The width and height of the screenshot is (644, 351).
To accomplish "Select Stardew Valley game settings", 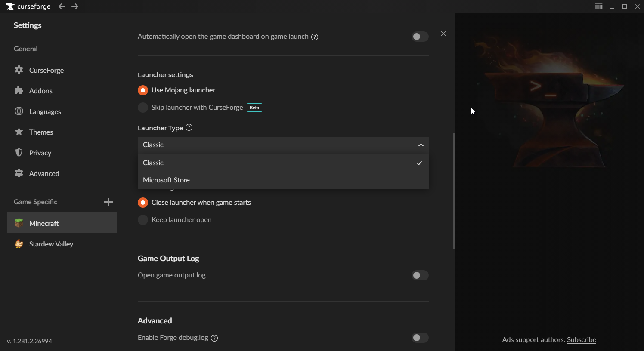I will click(62, 243).
